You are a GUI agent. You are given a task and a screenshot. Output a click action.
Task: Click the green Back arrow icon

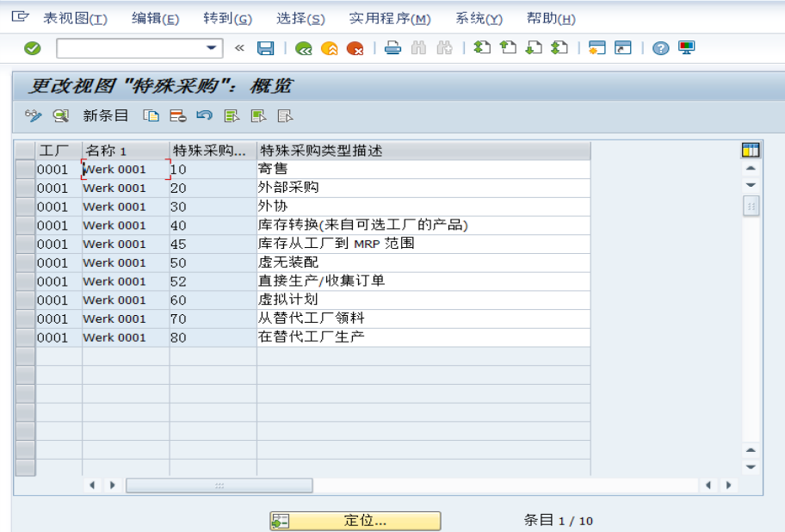click(303, 48)
